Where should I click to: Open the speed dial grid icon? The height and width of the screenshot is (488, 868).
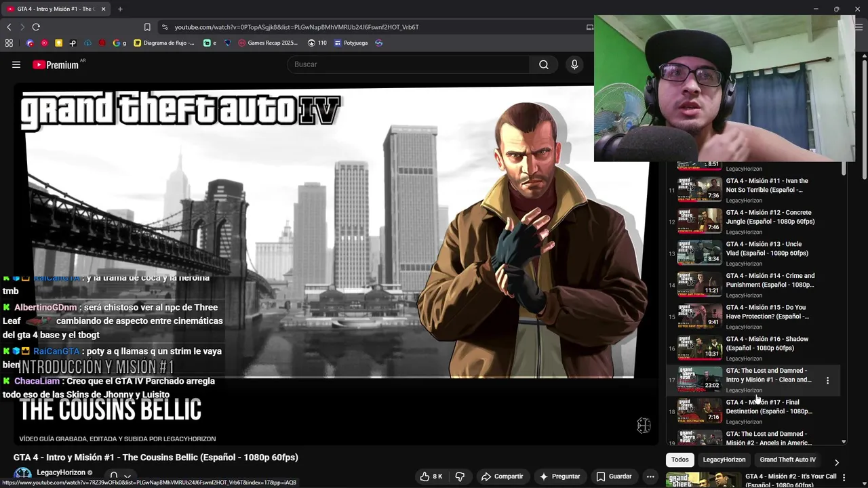tap(9, 43)
